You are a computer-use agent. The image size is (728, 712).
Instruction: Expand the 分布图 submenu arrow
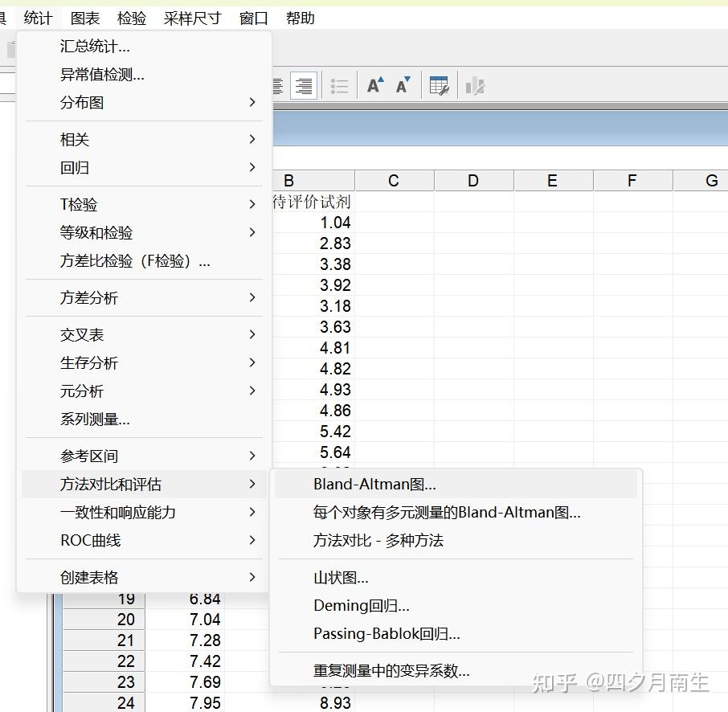252,102
